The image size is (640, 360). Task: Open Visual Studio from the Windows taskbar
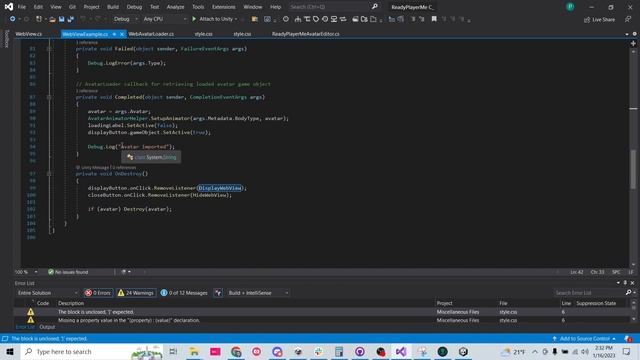click(401, 351)
